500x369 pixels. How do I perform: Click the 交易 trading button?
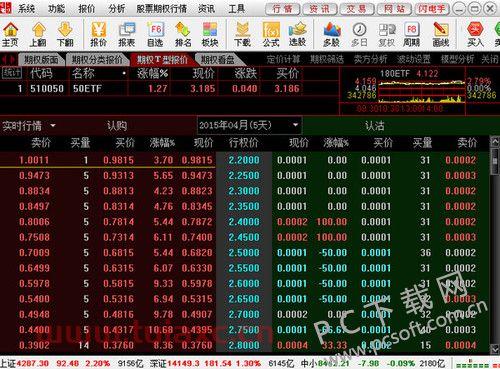coord(357,9)
